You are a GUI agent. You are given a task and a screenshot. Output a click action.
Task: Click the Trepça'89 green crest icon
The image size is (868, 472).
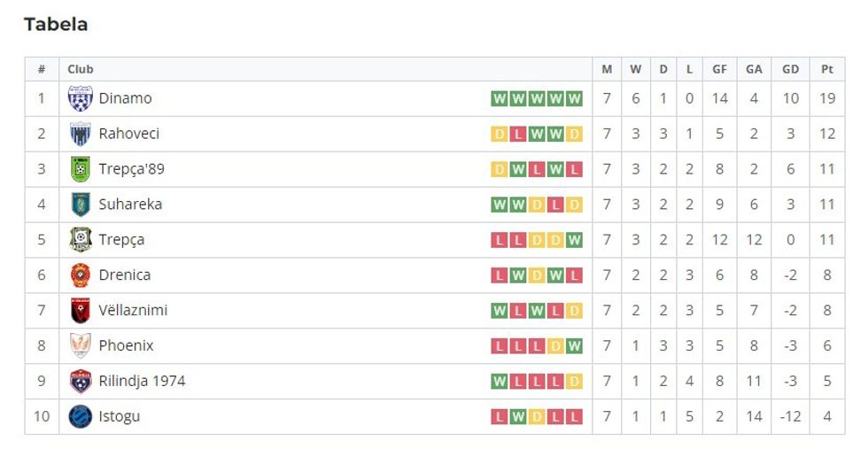click(81, 169)
